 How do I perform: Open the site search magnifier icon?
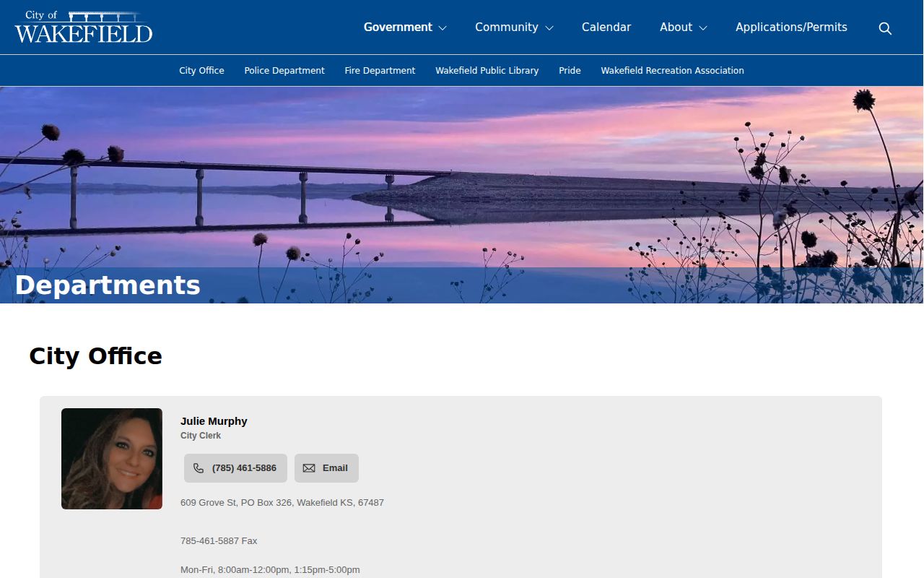[x=885, y=28]
